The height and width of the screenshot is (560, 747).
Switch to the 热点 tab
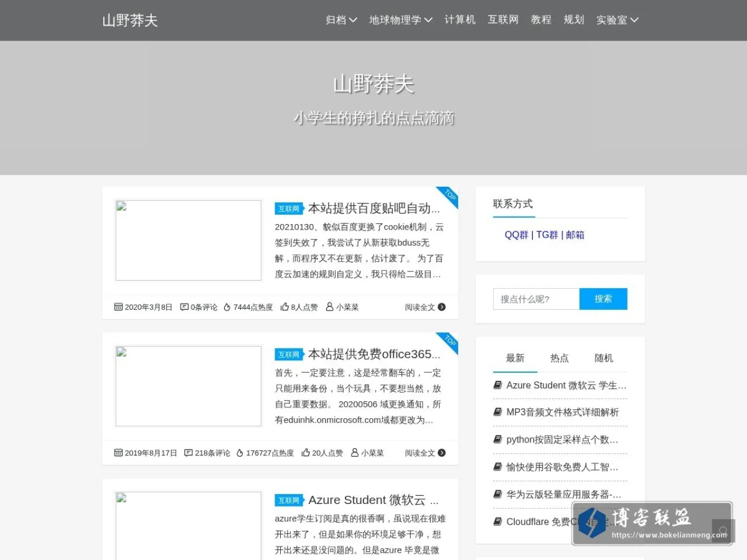(560, 358)
